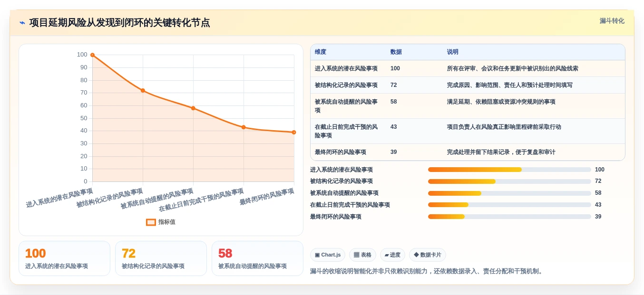Click the footer note starting with 漏斗的收缩说明
This screenshot has height=295, width=644.
click(427, 271)
